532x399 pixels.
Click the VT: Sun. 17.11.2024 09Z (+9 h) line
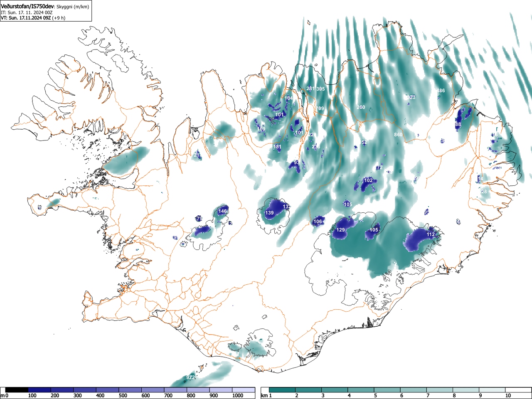(x=33, y=18)
